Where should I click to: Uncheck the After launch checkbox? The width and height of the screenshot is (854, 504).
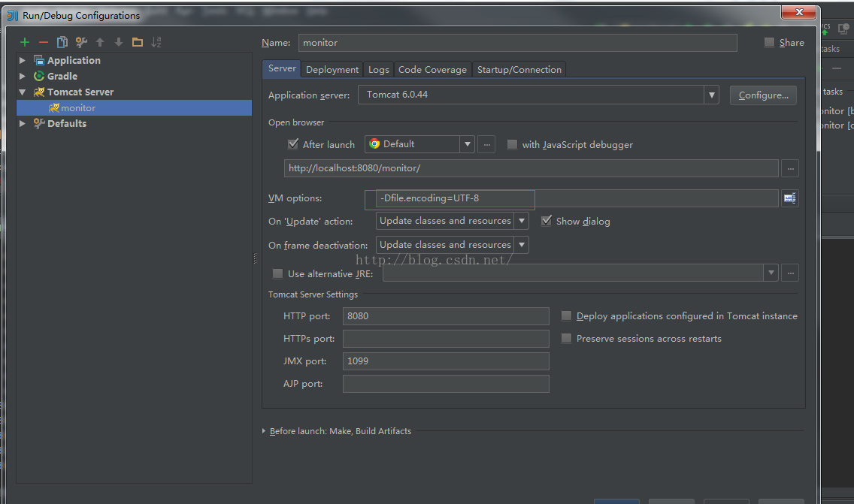(x=293, y=144)
